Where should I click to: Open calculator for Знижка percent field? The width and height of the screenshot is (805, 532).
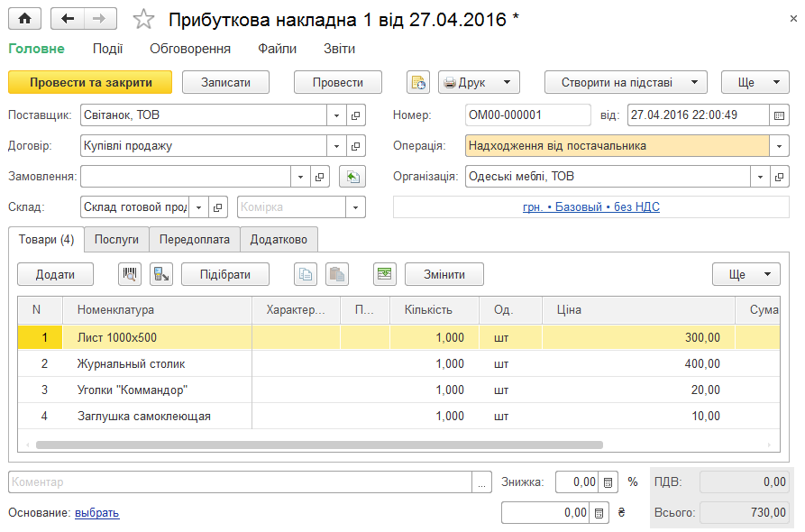(x=608, y=482)
